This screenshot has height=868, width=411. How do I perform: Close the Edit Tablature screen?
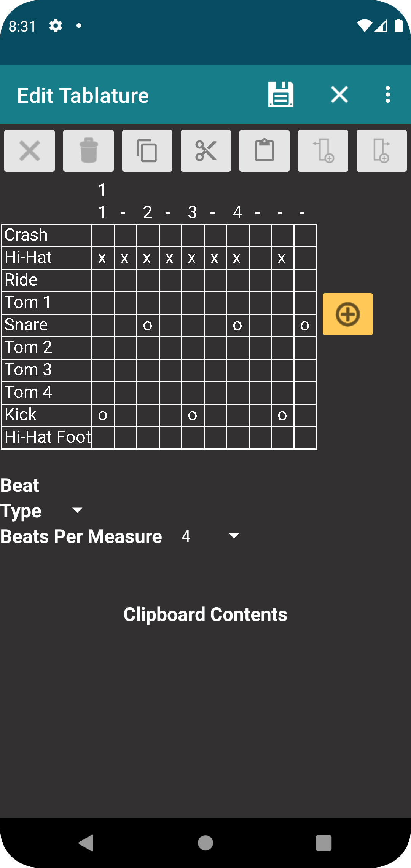[339, 94]
